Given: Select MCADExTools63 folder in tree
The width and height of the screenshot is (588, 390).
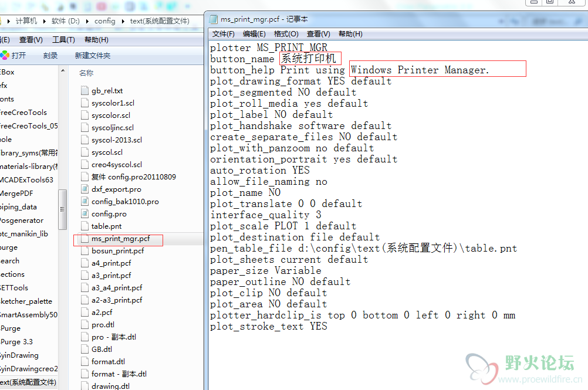Looking at the screenshot, I should pos(26,180).
